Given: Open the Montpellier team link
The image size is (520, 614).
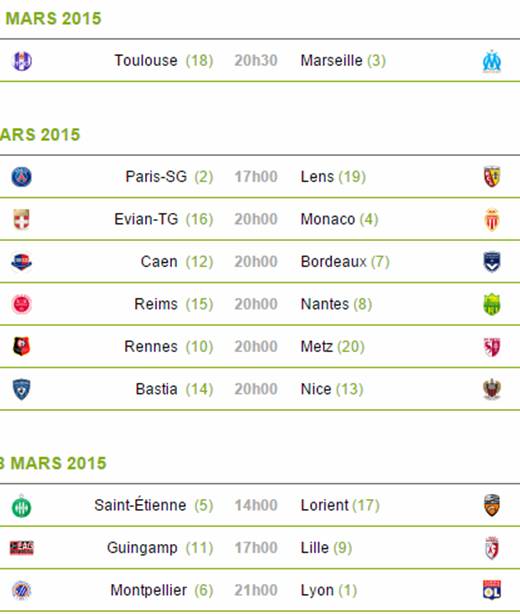Looking at the screenshot, I should pyautogui.click(x=148, y=590).
